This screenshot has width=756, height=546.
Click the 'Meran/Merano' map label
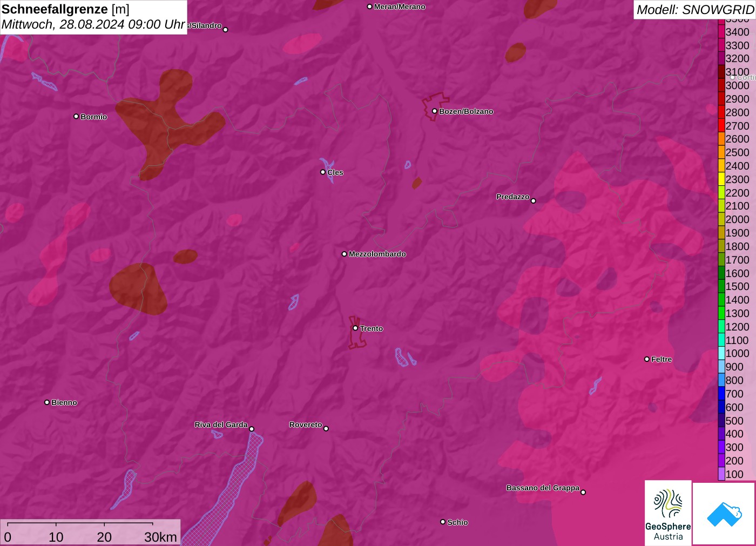[400, 6]
